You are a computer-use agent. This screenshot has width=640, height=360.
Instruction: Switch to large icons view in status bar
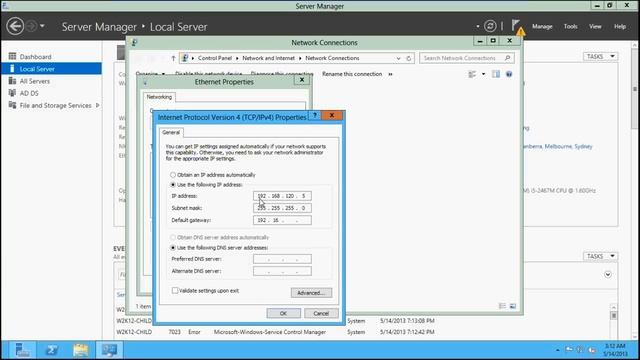[x=513, y=306]
